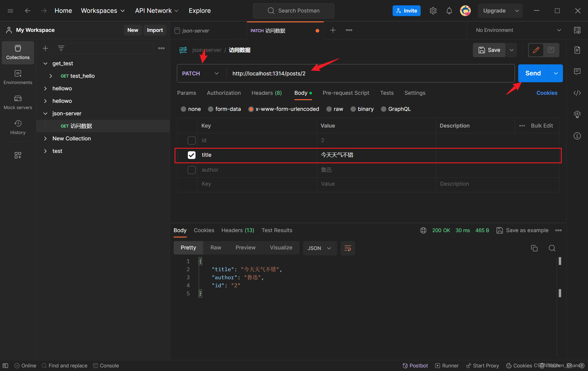588x371 pixels.
Task: Open the settings gear icon
Action: tap(433, 11)
